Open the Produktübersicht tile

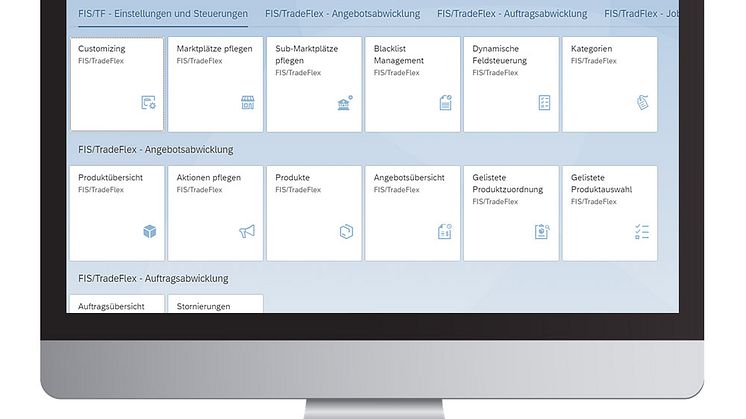[117, 213]
